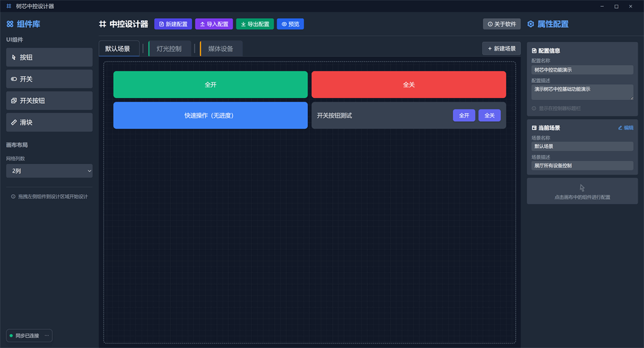
Task: Switch to the 媒体设备 tab
Action: tap(221, 48)
